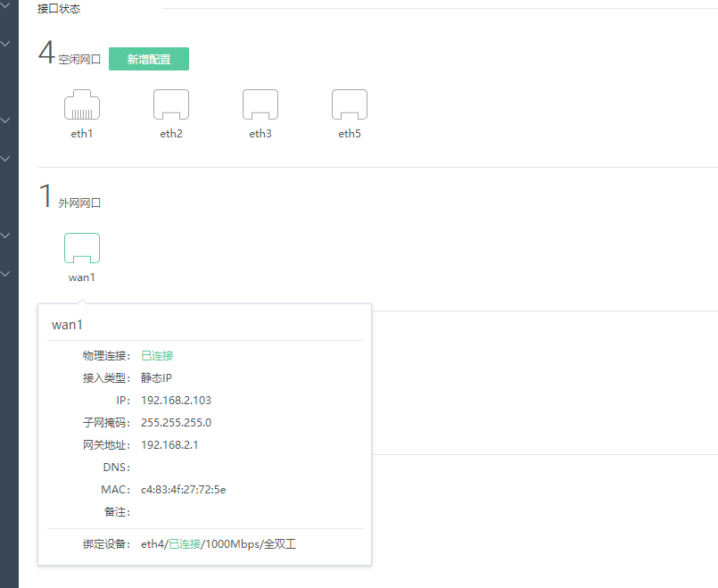Click the wan1 title in the popup
The width and height of the screenshot is (718, 588).
coord(67,325)
